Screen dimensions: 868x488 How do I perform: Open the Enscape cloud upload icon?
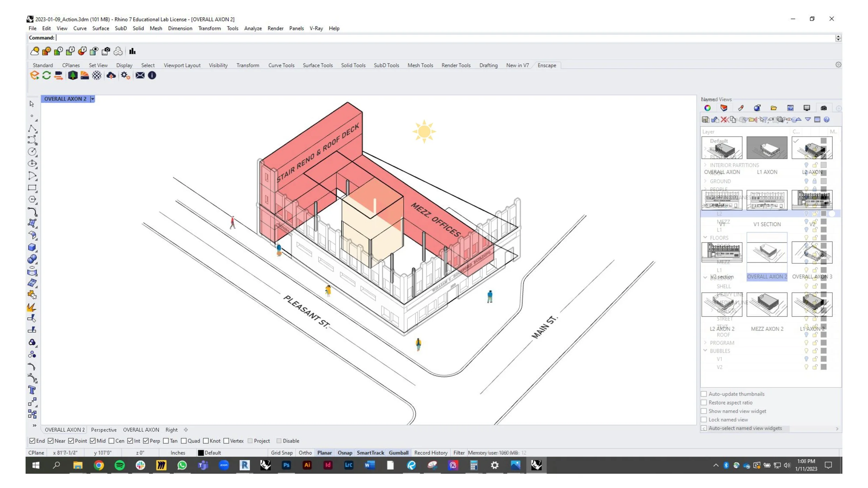pyautogui.click(x=111, y=75)
